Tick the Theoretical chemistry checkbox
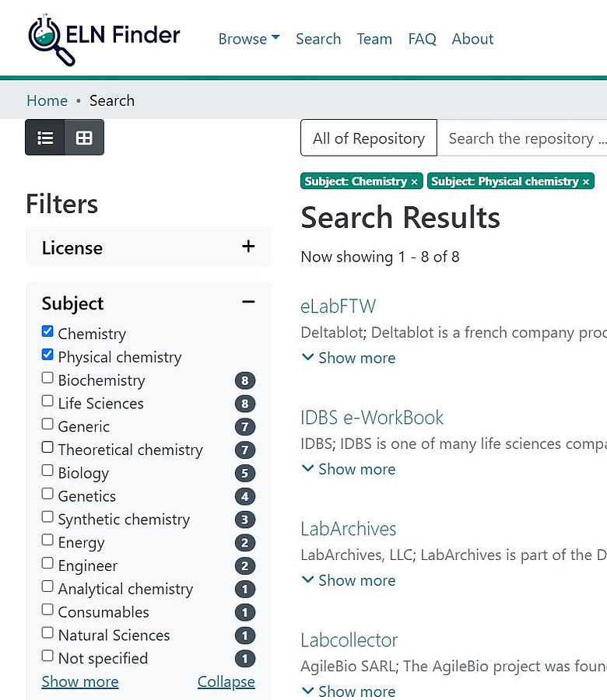The image size is (607, 700). (47, 448)
